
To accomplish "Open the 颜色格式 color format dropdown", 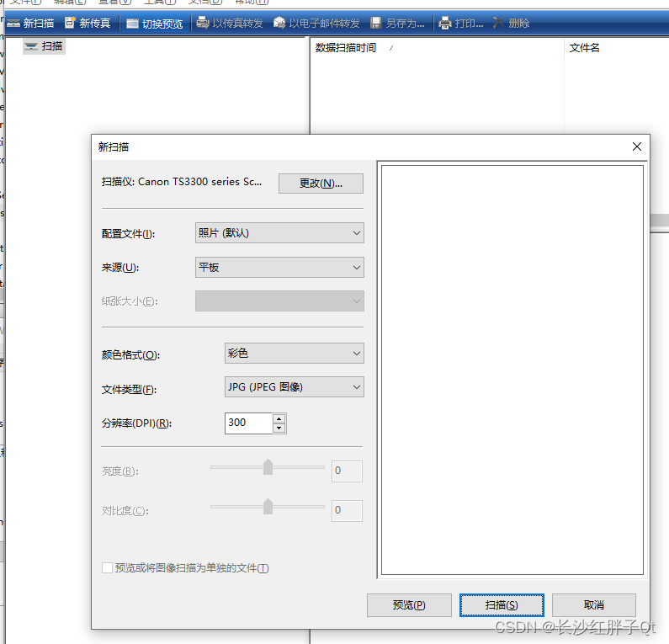I will coord(295,354).
